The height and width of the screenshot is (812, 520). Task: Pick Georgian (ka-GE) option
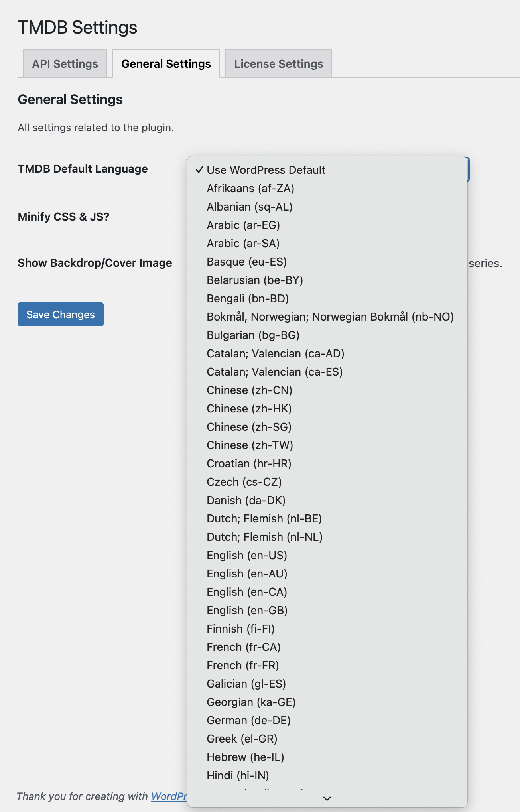click(x=327, y=702)
